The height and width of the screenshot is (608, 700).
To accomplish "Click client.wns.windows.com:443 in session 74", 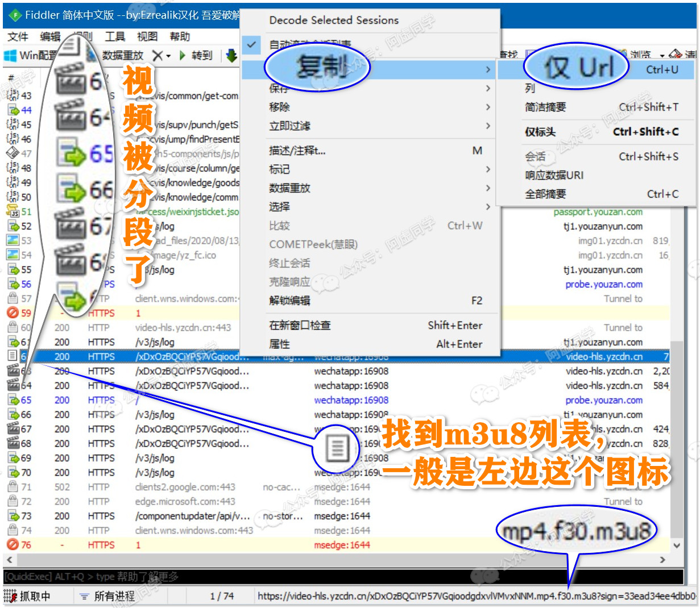I will coord(194,530).
